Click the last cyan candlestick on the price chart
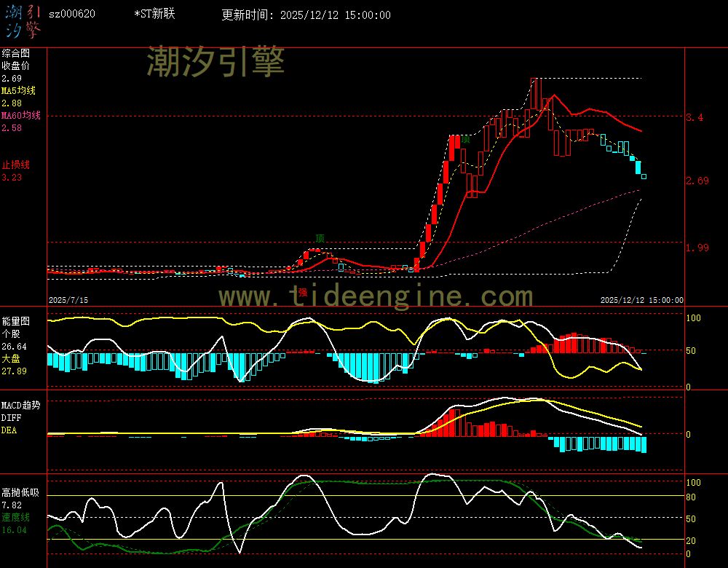The width and height of the screenshot is (728, 568). pos(644,176)
